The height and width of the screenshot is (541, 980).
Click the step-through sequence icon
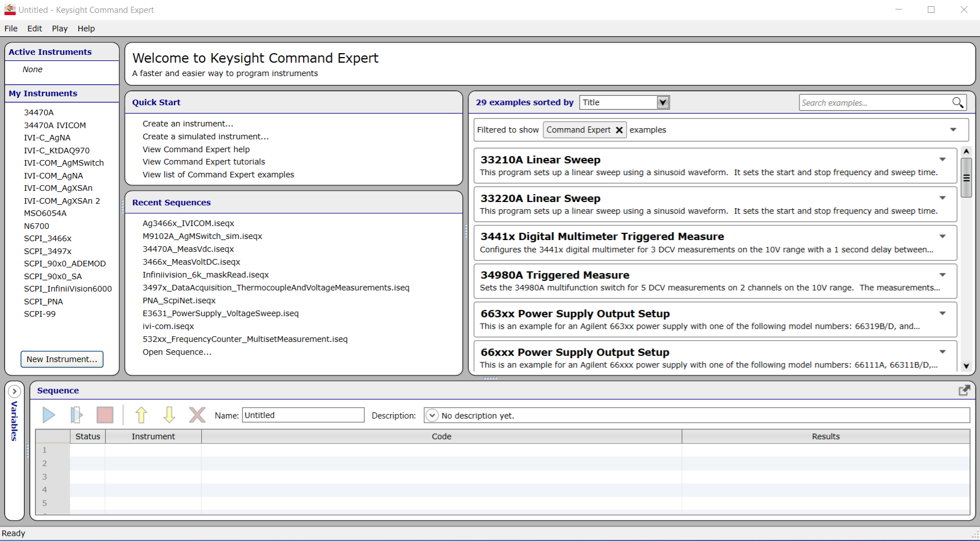pos(77,415)
